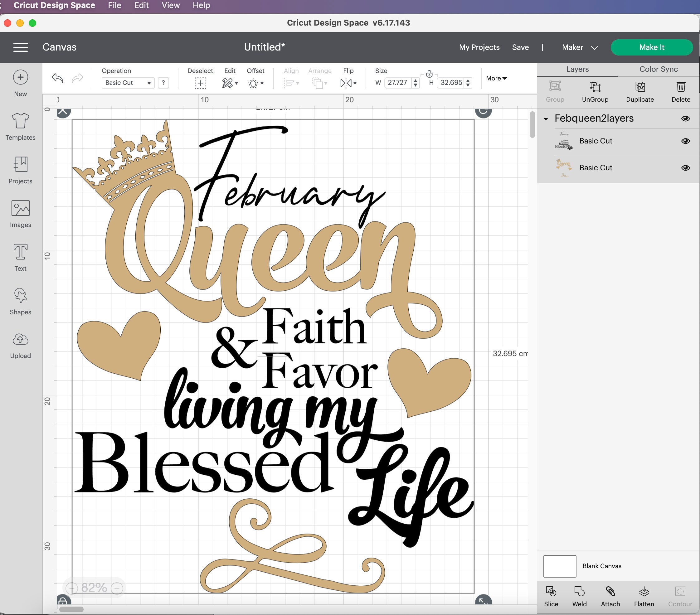Open the Operation dropdown showing Basic Cut
700x615 pixels.
128,83
